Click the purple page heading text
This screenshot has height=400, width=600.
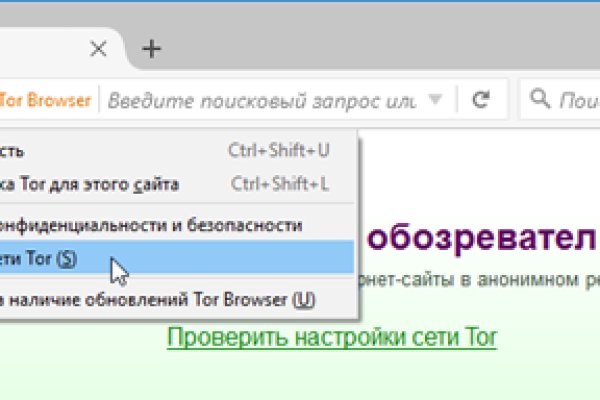pyautogui.click(x=482, y=238)
